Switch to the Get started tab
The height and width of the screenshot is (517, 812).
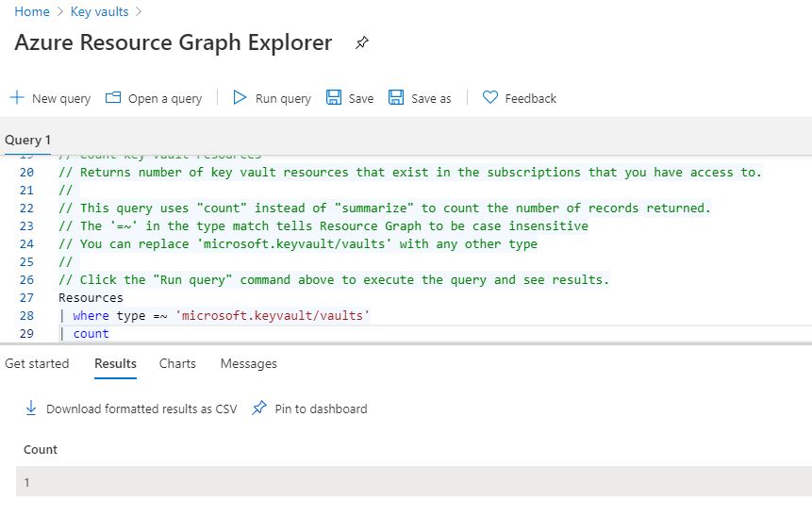37,363
